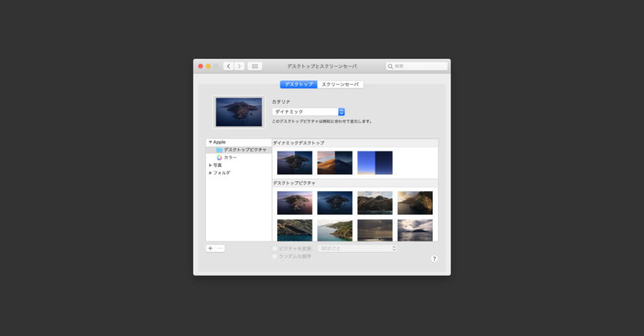Click the minus button to remove folder
Viewport: 644px width, 336px height.
click(x=220, y=248)
